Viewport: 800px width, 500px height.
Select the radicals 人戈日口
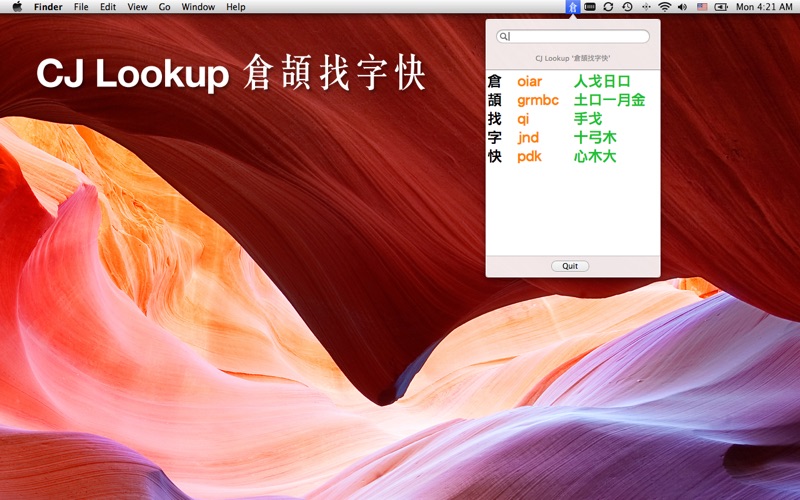pos(602,81)
